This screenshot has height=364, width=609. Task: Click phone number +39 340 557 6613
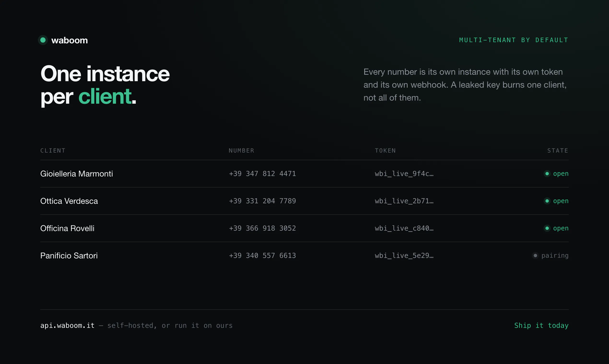(262, 256)
